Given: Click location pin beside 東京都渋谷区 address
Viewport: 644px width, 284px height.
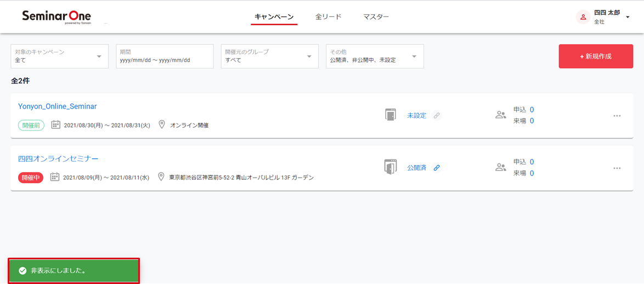Looking at the screenshot, I should tap(161, 177).
